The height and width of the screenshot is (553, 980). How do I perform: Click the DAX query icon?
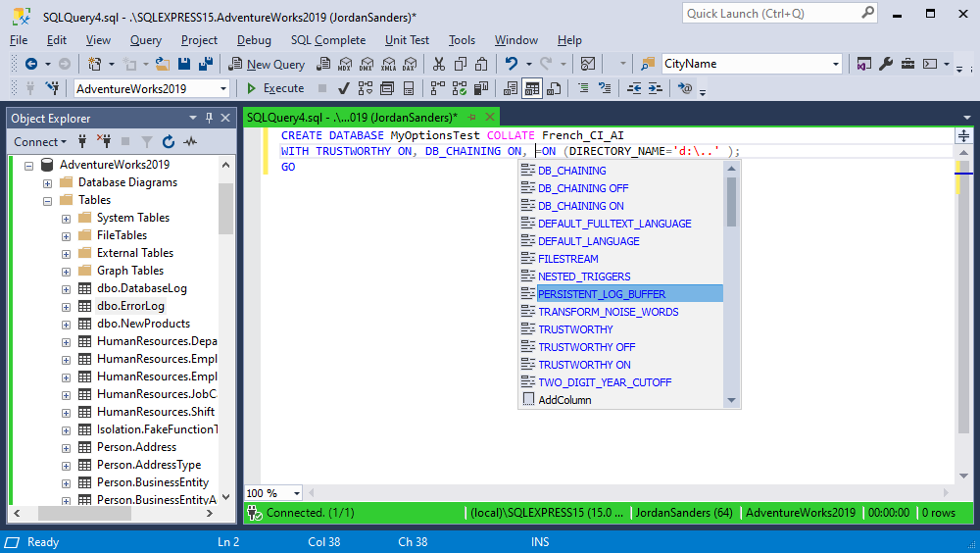(410, 64)
